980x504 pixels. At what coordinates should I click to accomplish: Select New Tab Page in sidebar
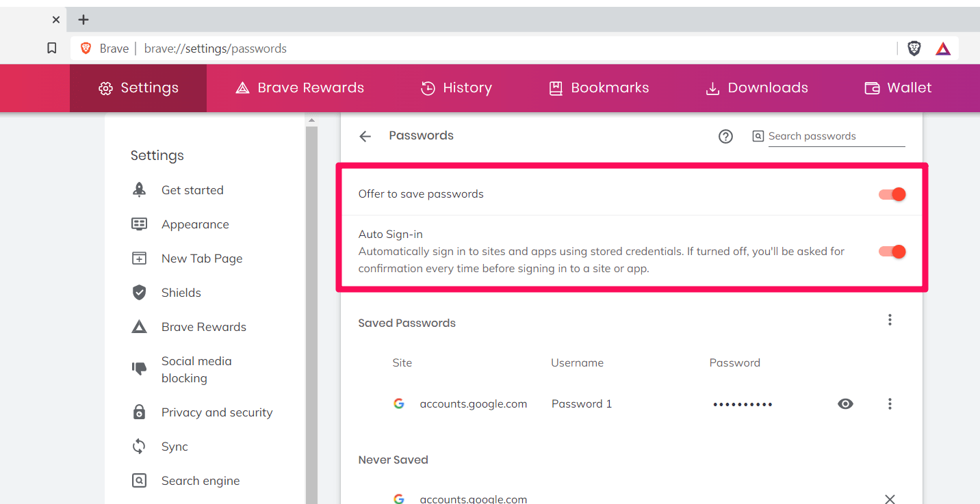click(202, 258)
